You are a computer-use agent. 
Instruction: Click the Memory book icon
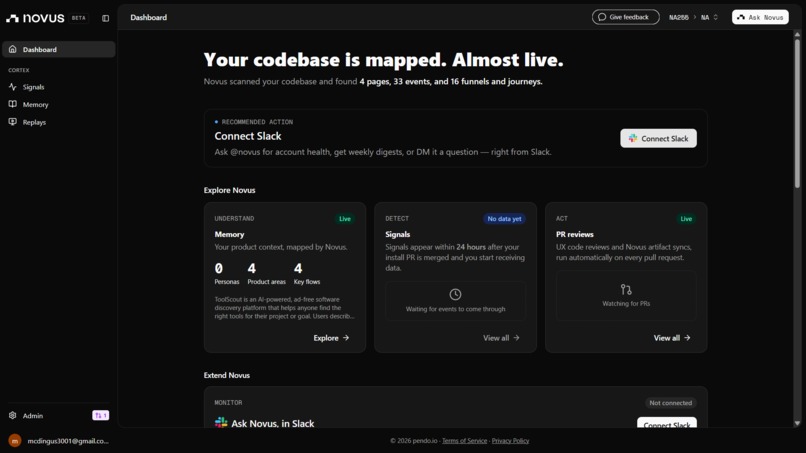[x=13, y=104]
